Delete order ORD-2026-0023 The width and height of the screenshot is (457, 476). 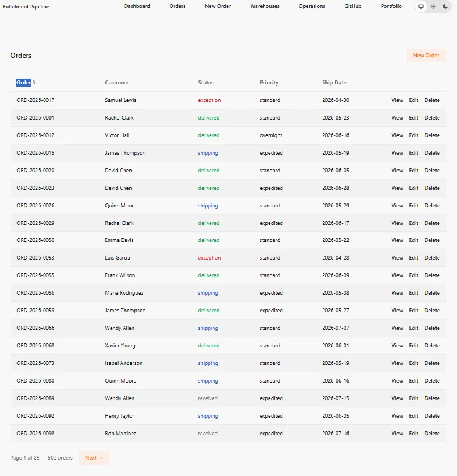432,188
